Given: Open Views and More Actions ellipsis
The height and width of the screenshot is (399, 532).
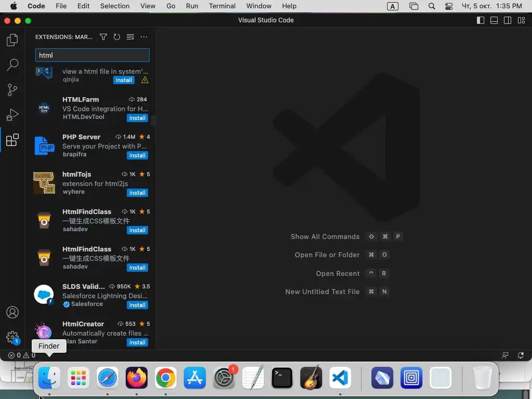Looking at the screenshot, I should pyautogui.click(x=144, y=37).
